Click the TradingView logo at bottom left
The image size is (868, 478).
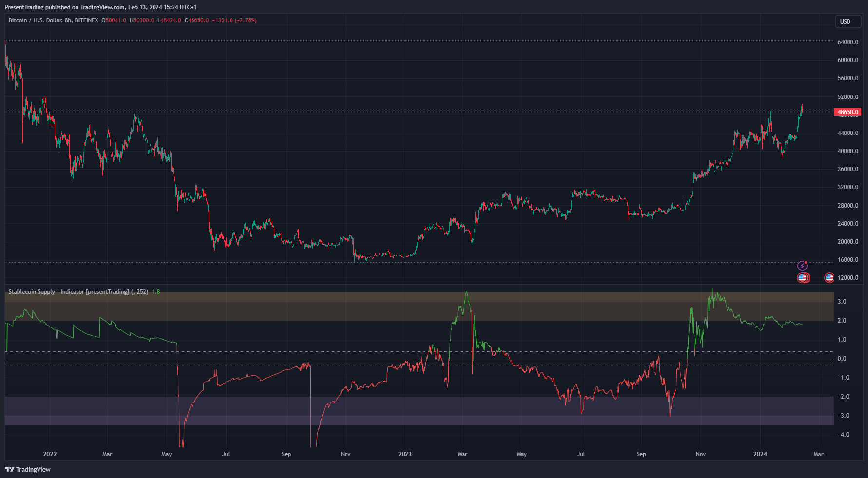pos(28,469)
